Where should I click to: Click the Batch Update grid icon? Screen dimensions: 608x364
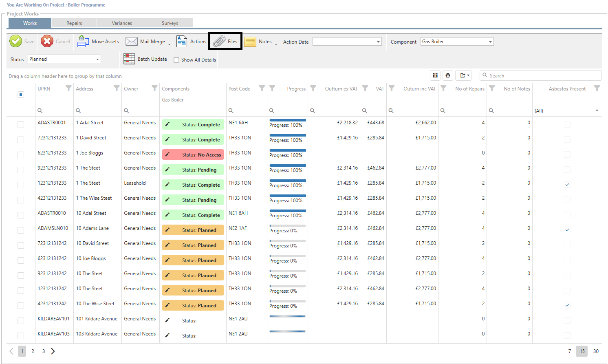129,59
